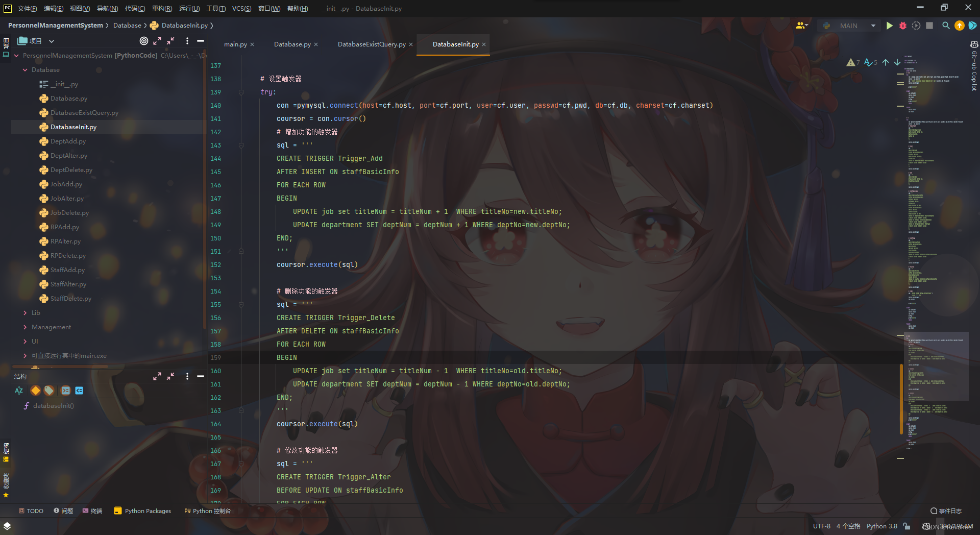The image size is (980, 535).
Task: Run the MAIN configuration with the green play icon
Action: pyautogui.click(x=890, y=26)
